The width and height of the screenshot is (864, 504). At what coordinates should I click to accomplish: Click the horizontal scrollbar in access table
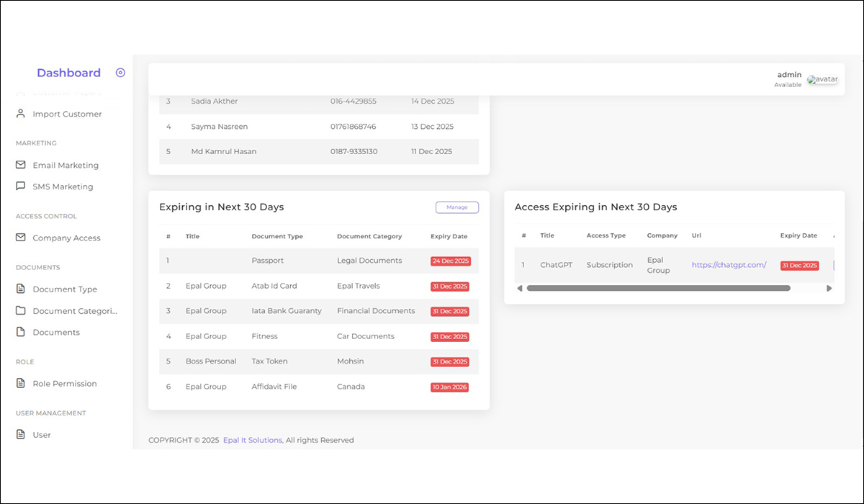pyautogui.click(x=658, y=288)
